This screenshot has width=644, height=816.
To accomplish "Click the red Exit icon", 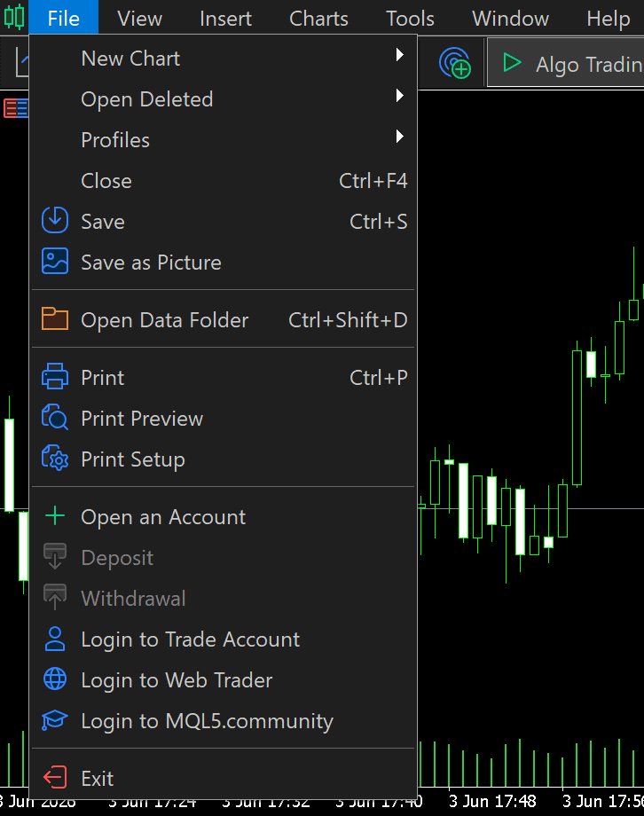I will point(55,778).
